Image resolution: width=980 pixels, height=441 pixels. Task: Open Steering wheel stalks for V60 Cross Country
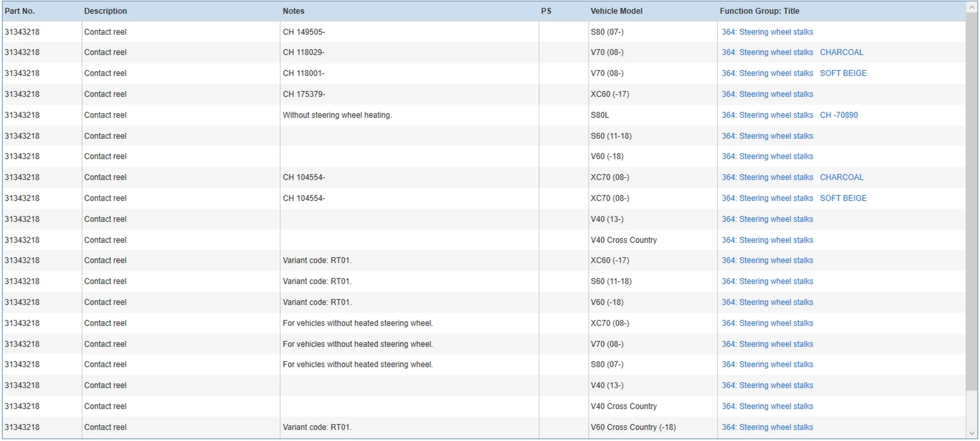[x=767, y=427]
